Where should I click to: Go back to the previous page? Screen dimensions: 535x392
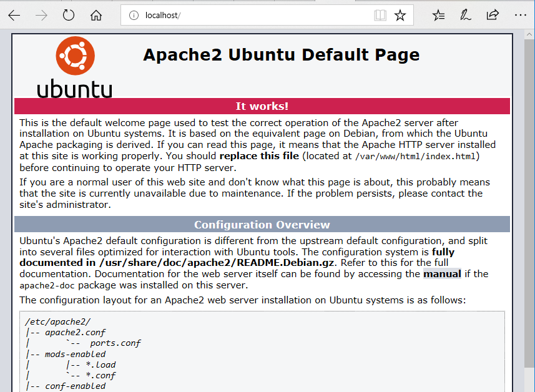click(x=14, y=16)
